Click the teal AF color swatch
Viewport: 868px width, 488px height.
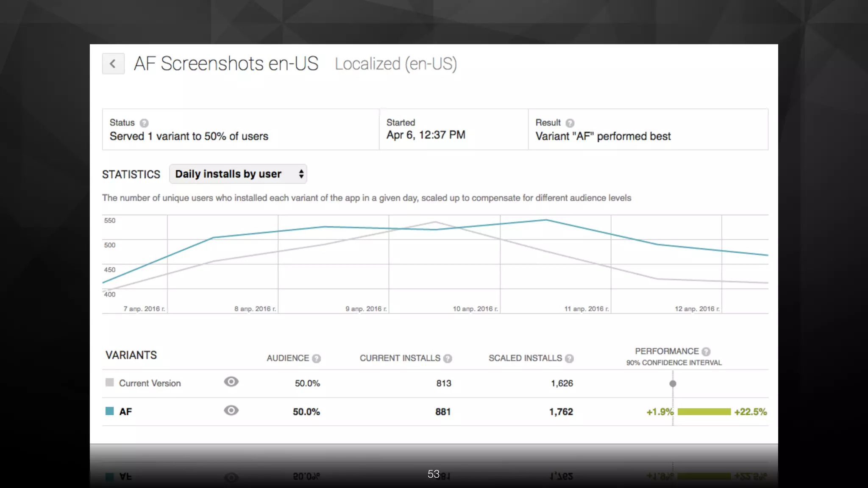click(x=110, y=411)
